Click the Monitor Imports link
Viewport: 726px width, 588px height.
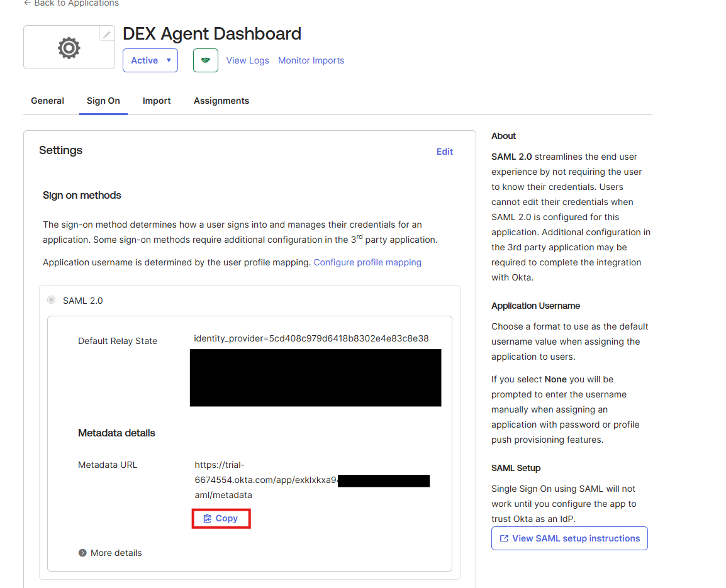[311, 60]
